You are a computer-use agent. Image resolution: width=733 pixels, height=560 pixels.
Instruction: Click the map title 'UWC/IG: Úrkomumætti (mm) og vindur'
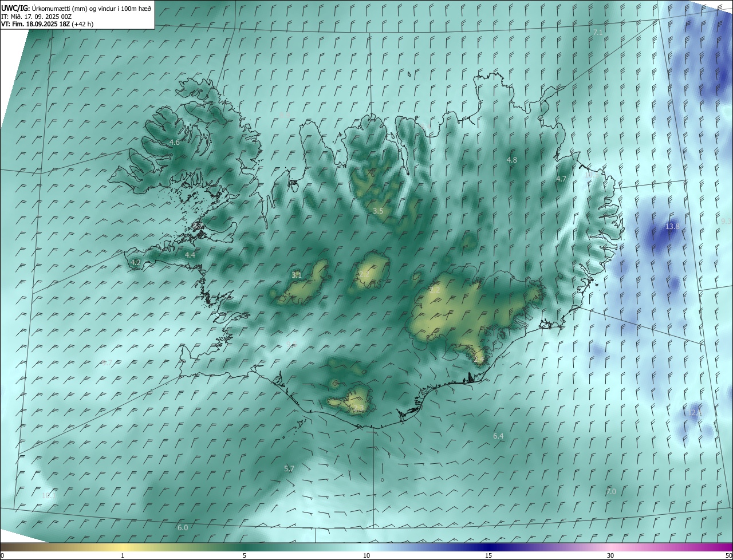[x=76, y=8]
